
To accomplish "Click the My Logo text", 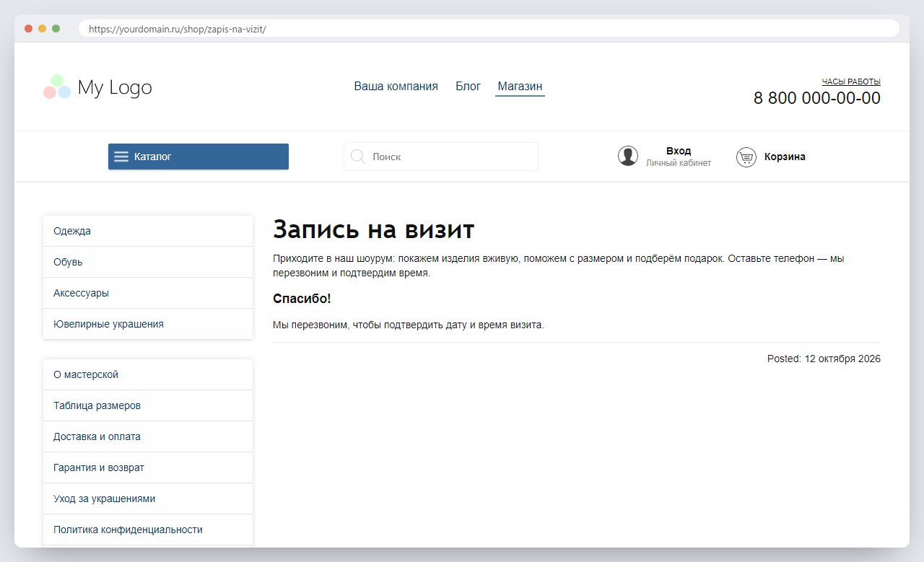I will (115, 87).
